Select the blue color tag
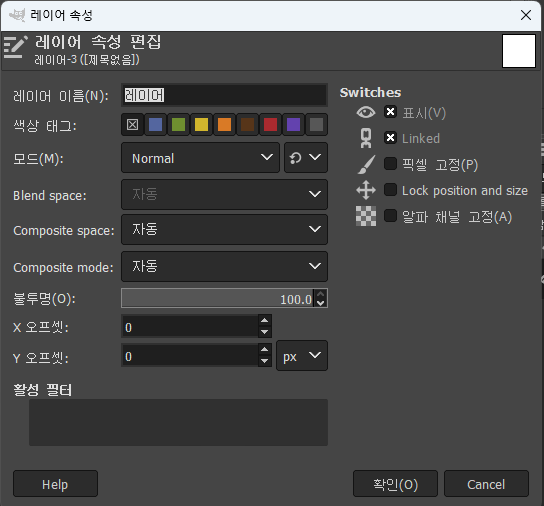 pyautogui.click(x=155, y=124)
